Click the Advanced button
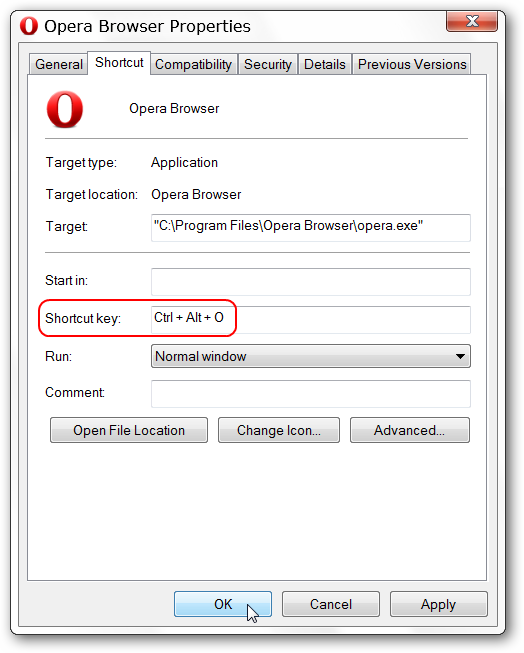The image size is (524, 653). pyautogui.click(x=409, y=430)
